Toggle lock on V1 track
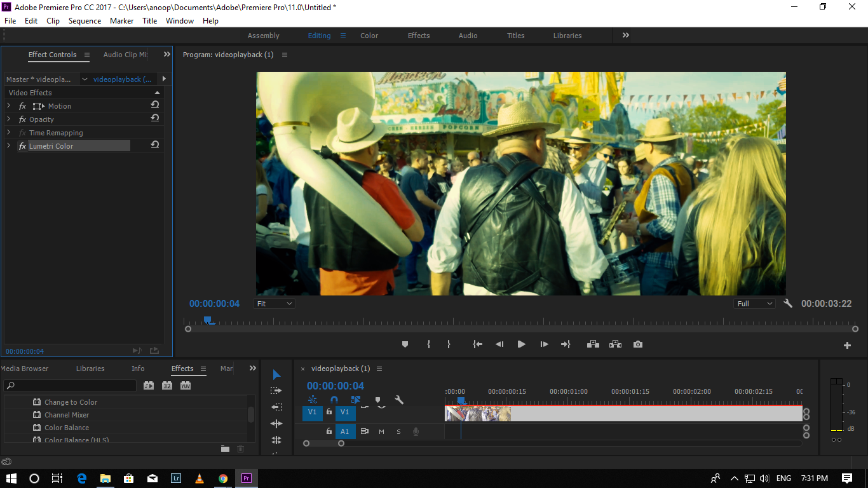The image size is (868, 488). 329,412
